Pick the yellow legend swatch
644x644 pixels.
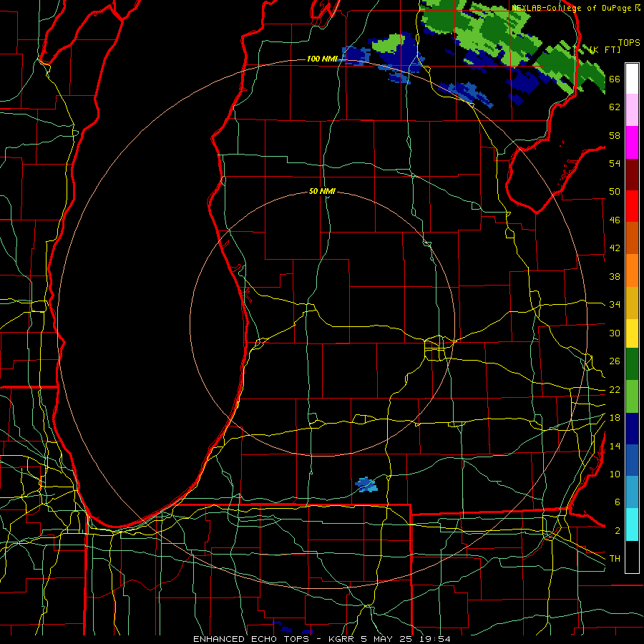click(632, 333)
